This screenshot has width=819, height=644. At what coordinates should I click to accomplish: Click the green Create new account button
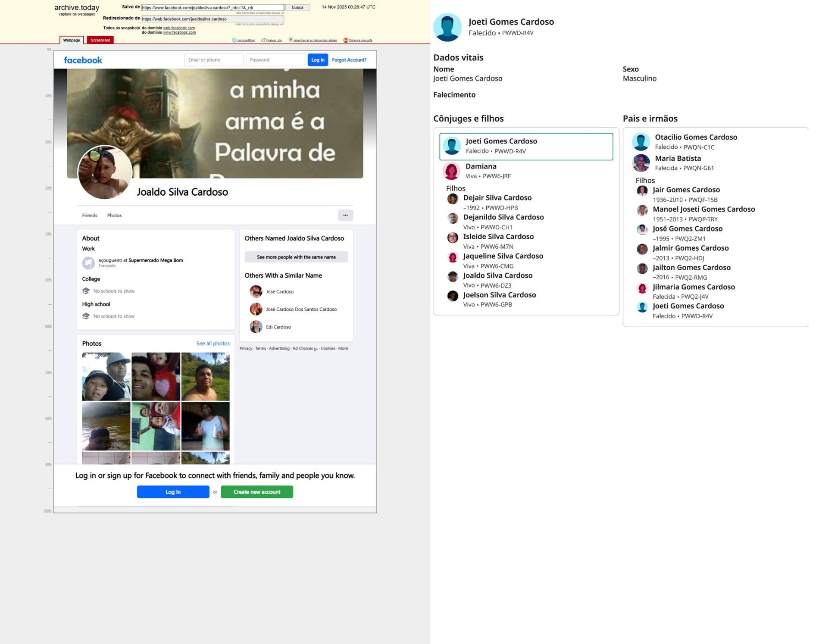256,492
